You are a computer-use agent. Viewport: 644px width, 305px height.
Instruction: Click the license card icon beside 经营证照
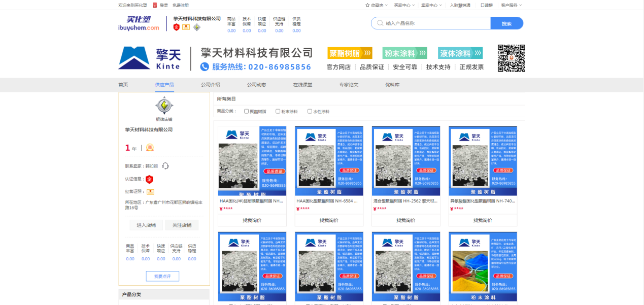pos(150,192)
